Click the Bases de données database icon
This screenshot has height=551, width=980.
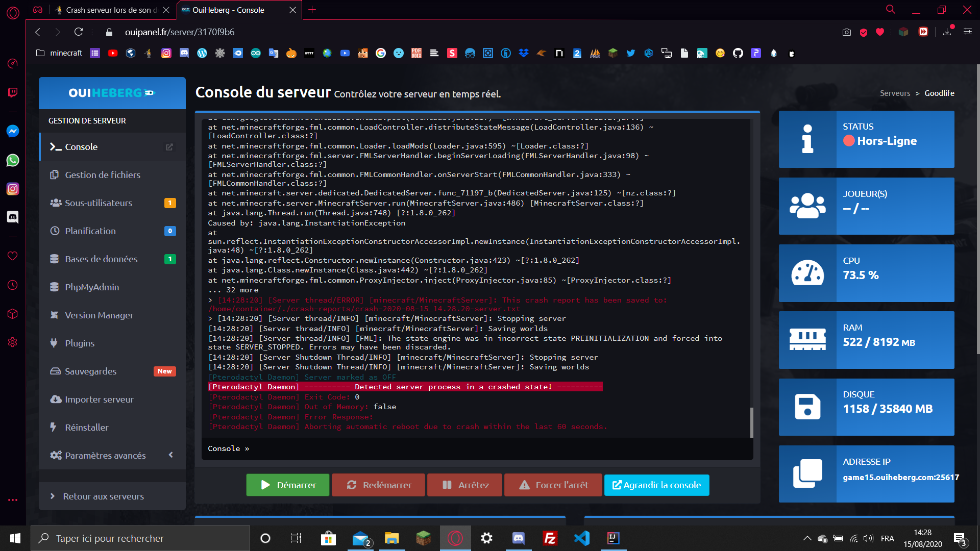55,259
